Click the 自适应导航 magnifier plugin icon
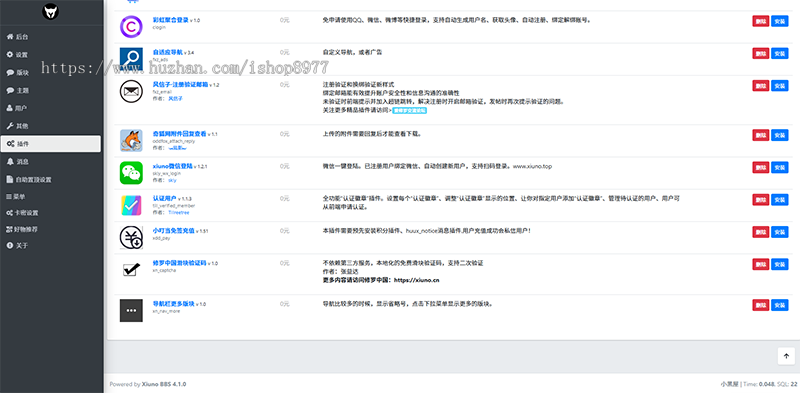The width and height of the screenshot is (800, 393). pos(131,59)
